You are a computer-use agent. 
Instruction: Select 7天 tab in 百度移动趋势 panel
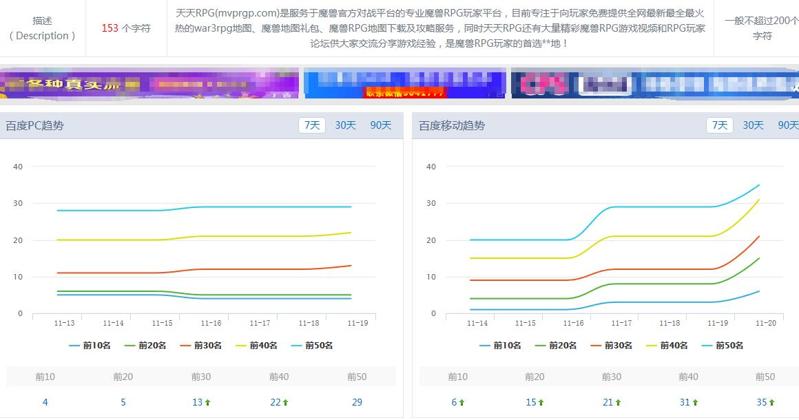[720, 125]
